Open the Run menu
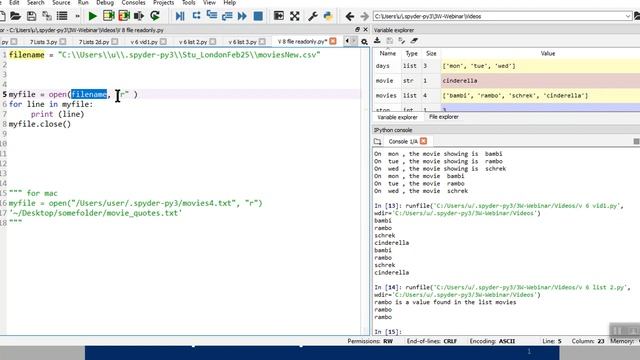640x360 pixels. tap(83, 2)
